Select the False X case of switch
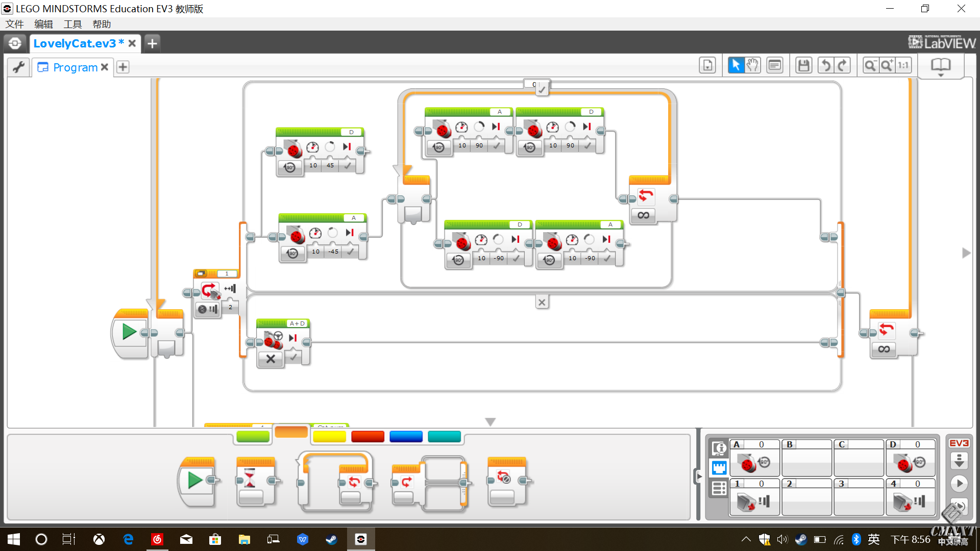 point(542,302)
